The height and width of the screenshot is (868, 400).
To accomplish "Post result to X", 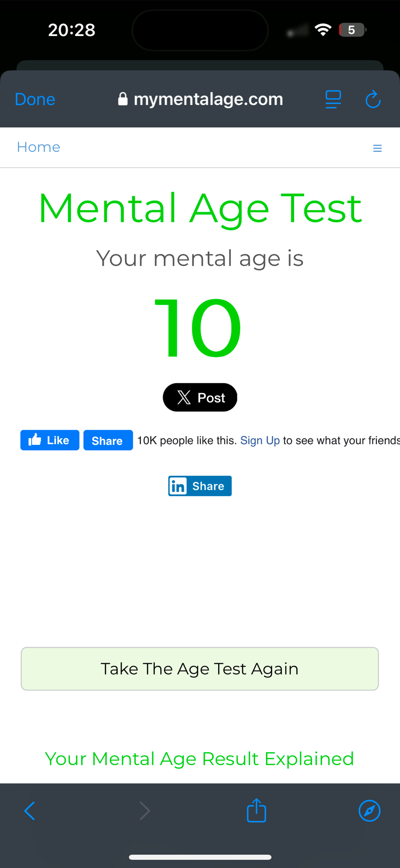I will 200,398.
